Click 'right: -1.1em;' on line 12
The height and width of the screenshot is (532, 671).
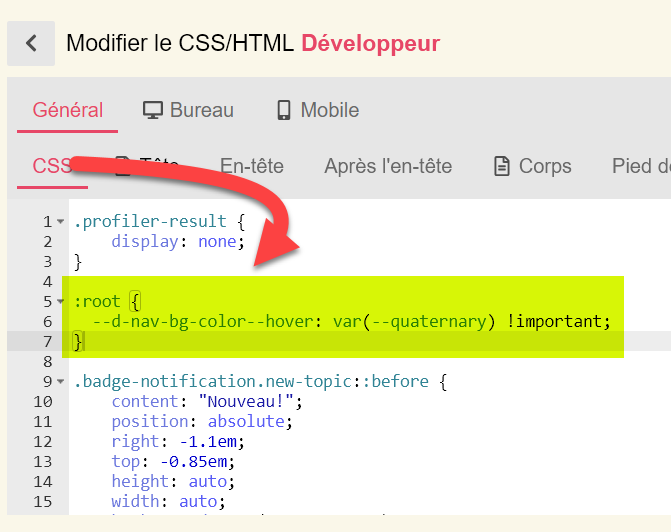[x=178, y=441]
